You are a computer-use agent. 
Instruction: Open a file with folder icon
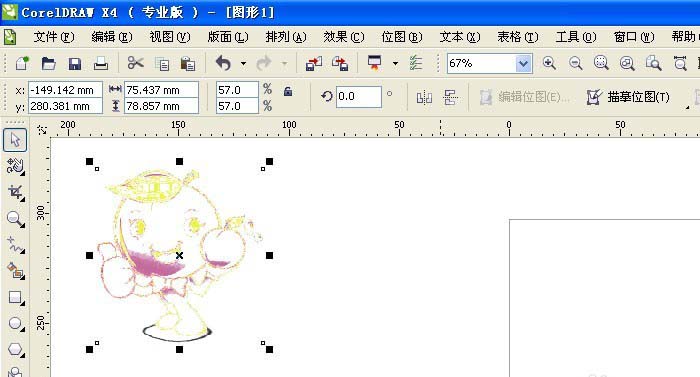pyautogui.click(x=48, y=63)
